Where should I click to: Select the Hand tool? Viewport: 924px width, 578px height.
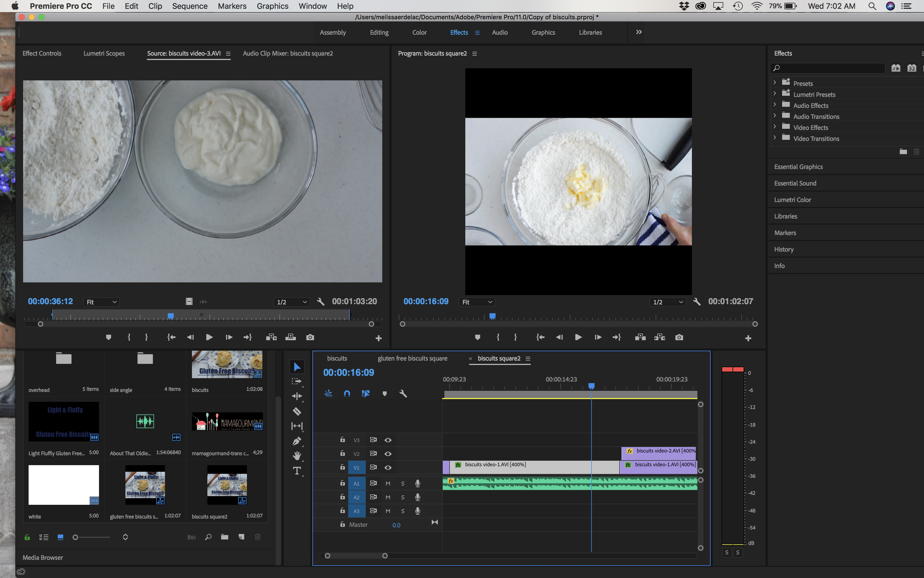[x=297, y=456]
